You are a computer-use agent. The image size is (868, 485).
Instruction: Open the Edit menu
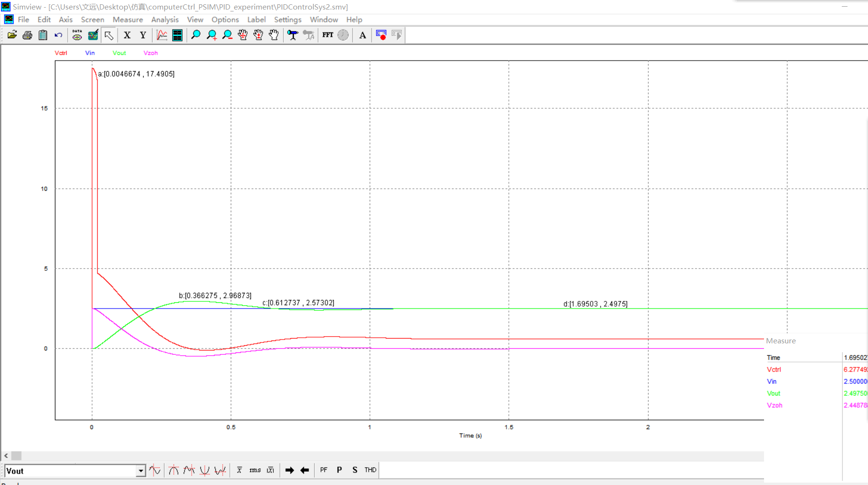click(44, 20)
